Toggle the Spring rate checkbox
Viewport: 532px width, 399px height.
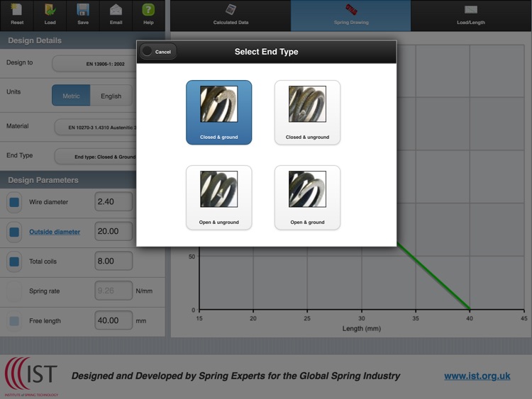click(x=14, y=291)
